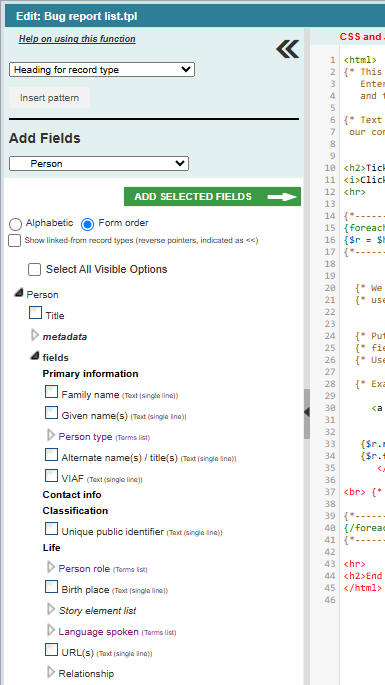
Task: Click the Add Fields heading
Action: pos(45,138)
